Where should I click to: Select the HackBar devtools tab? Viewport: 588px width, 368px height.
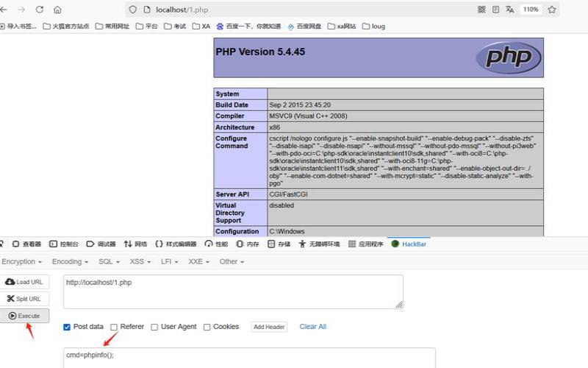pyautogui.click(x=409, y=244)
